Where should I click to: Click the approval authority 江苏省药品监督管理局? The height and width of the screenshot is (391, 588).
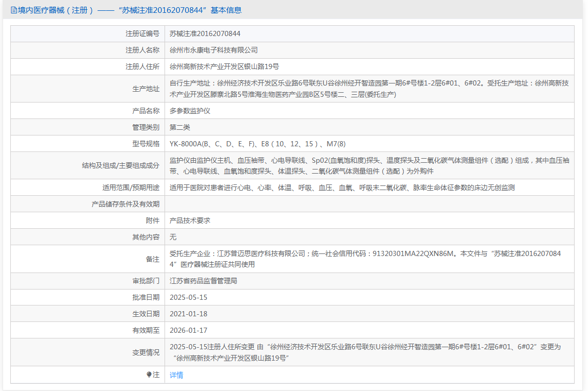pyautogui.click(x=203, y=281)
